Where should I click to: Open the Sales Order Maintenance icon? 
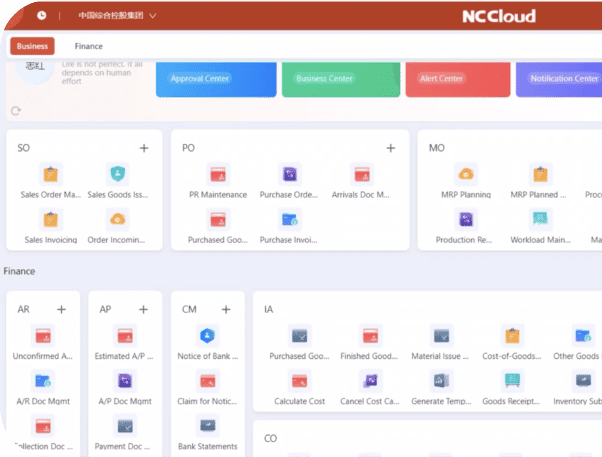tap(50, 174)
